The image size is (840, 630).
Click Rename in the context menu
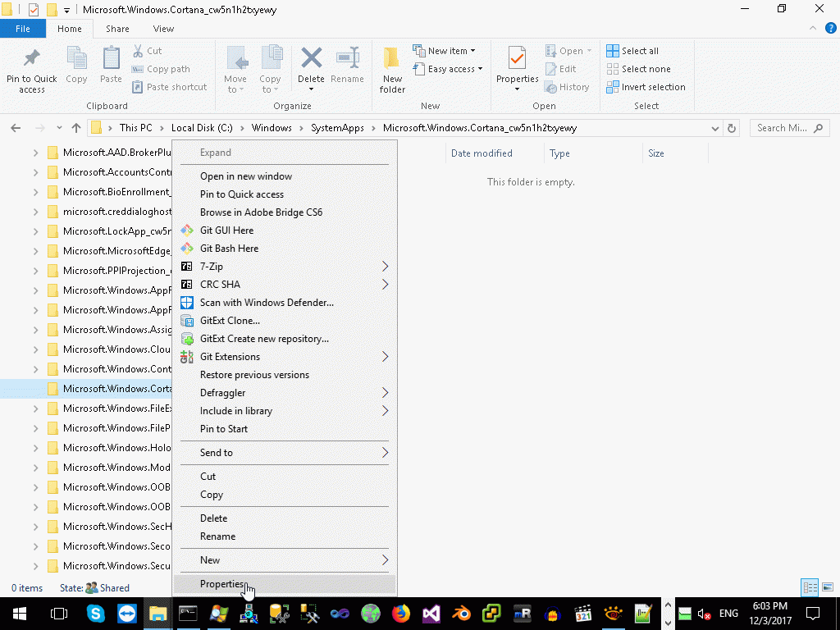tap(285, 536)
